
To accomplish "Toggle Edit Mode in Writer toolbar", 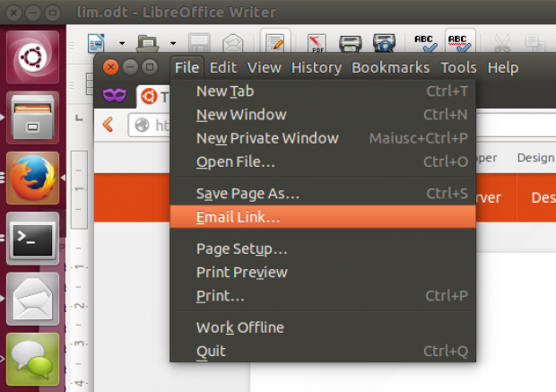I will [x=275, y=42].
